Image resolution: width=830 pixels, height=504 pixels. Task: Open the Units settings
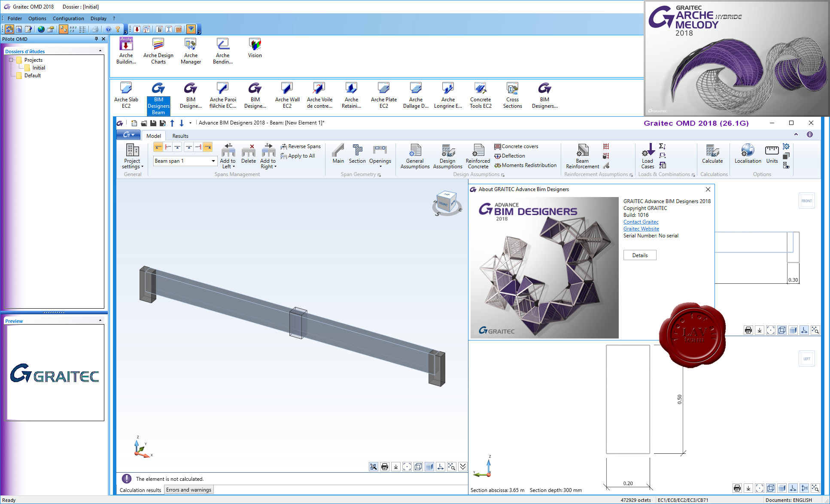[772, 154]
